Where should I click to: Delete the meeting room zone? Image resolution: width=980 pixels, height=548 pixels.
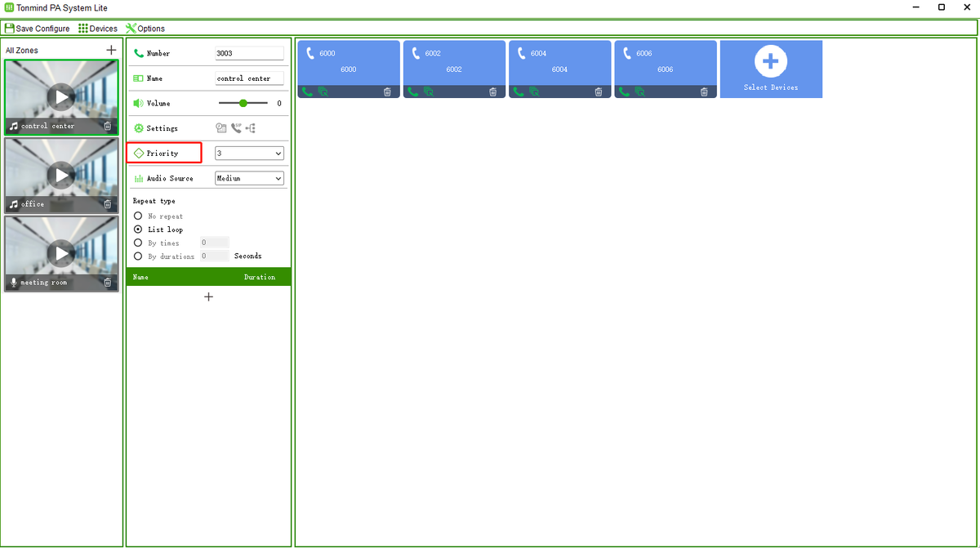[108, 283]
